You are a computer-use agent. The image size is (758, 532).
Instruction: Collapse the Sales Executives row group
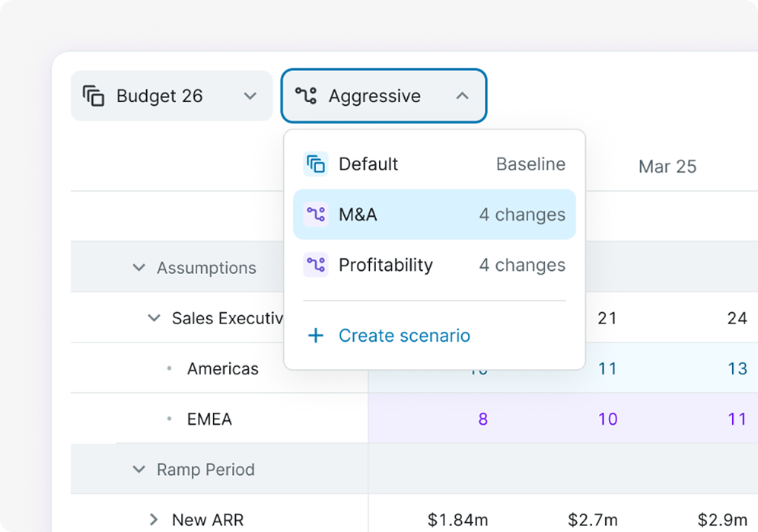click(x=154, y=318)
